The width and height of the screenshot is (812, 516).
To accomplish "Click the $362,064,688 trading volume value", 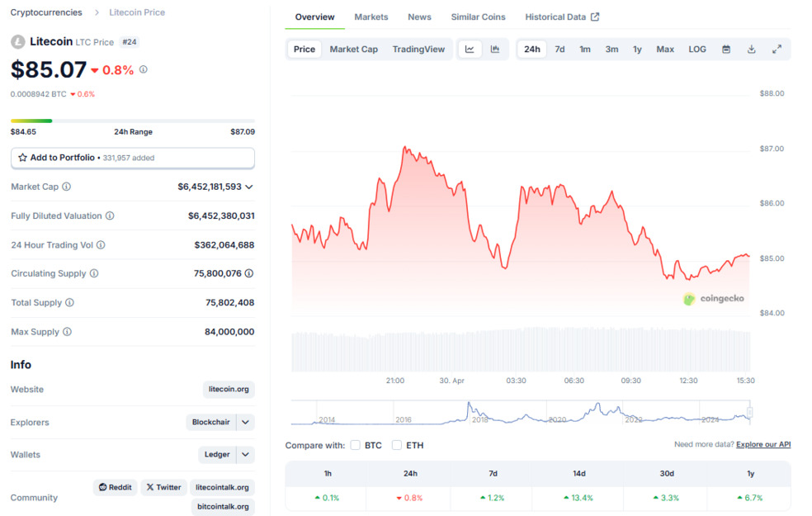I will click(224, 244).
